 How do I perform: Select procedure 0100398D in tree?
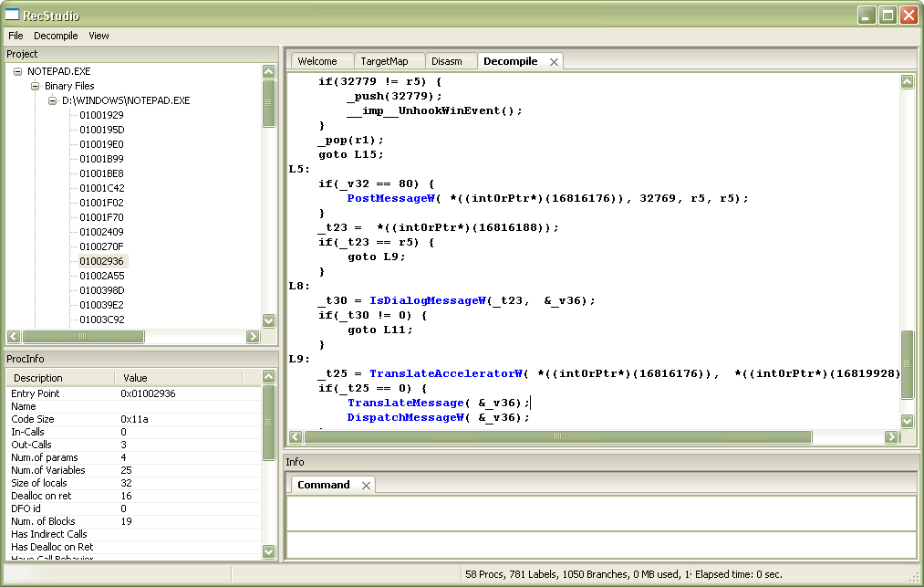pos(102,291)
